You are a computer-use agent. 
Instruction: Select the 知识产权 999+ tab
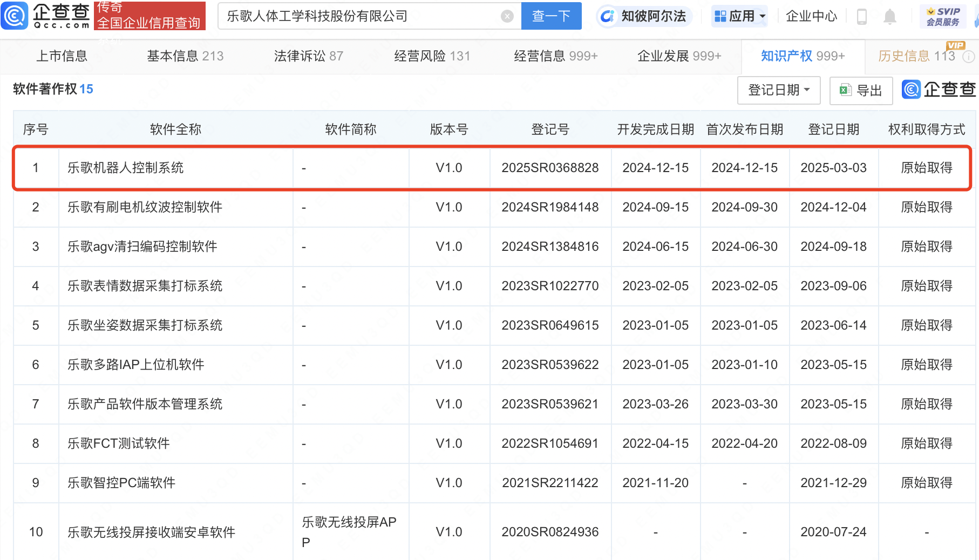tap(803, 56)
